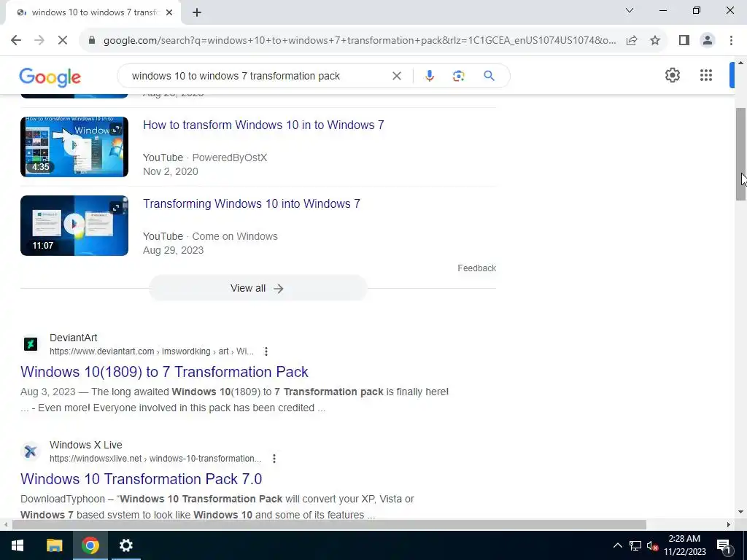Click the forward navigation arrow
Viewport: 747px width, 560px height.
coord(39,40)
